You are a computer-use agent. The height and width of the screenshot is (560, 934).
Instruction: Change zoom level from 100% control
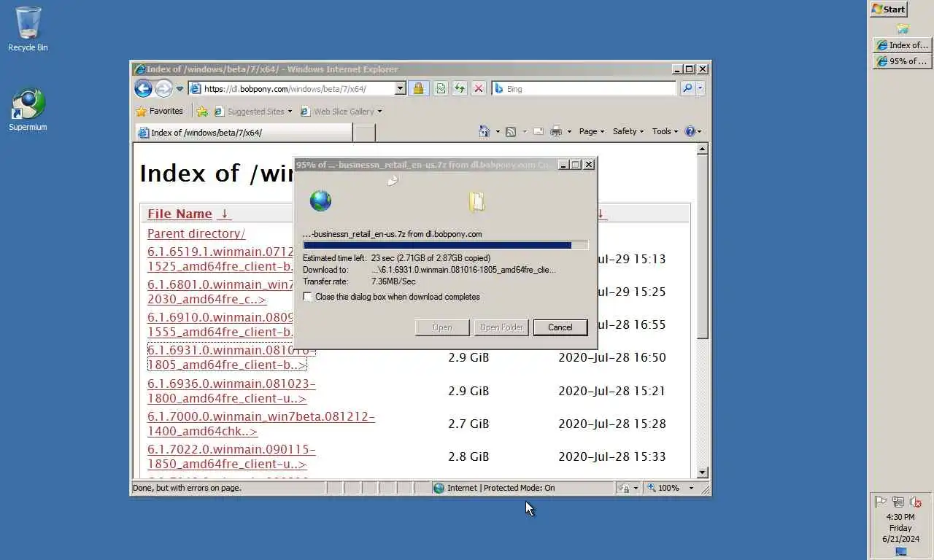(670, 488)
